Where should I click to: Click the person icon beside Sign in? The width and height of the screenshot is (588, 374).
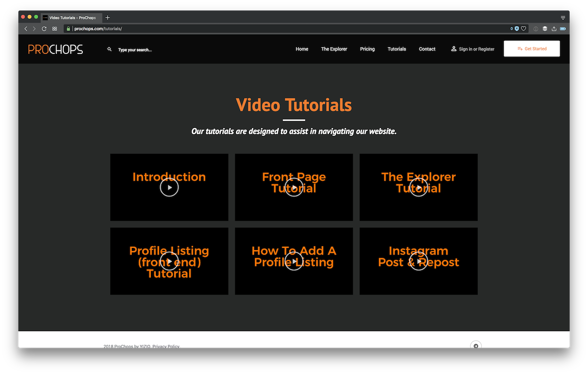coord(453,49)
